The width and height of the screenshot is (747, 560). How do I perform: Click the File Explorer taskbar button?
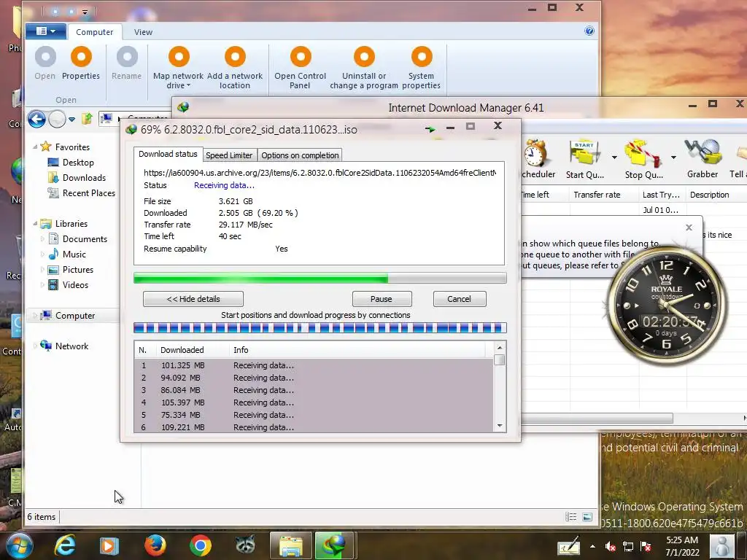pyautogui.click(x=291, y=545)
